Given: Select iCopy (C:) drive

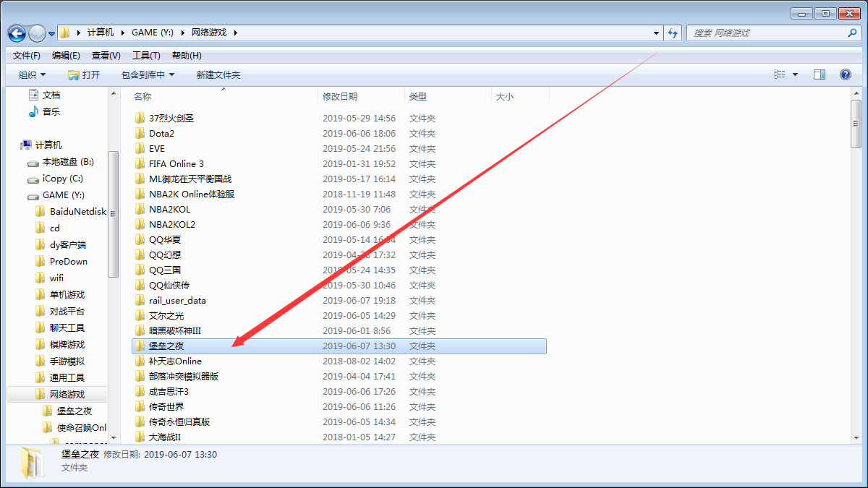Looking at the screenshot, I should coord(62,179).
